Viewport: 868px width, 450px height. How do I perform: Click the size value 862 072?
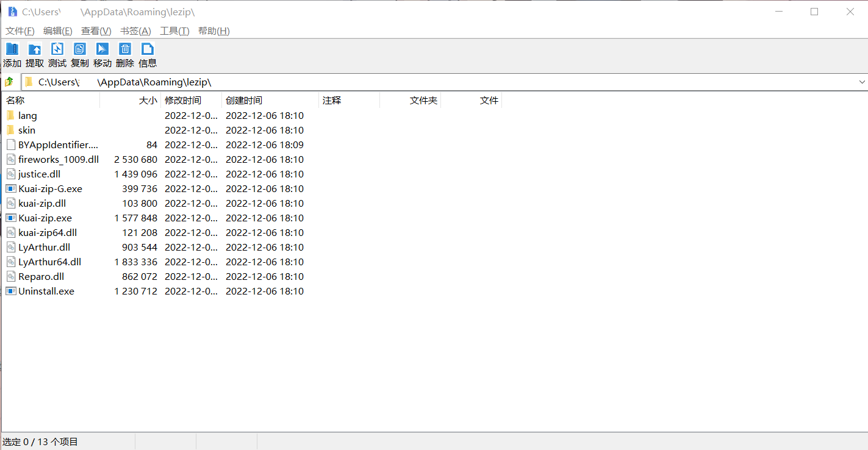point(140,276)
